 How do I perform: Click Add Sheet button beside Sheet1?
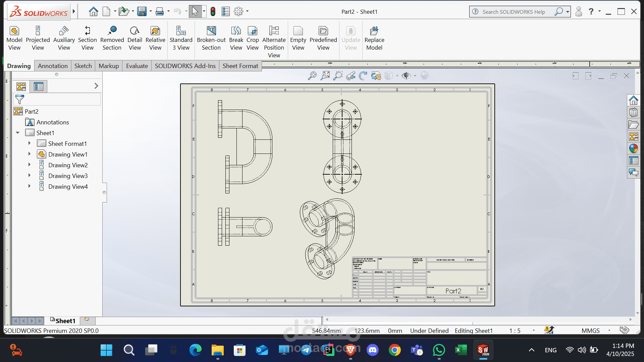pyautogui.click(x=87, y=320)
